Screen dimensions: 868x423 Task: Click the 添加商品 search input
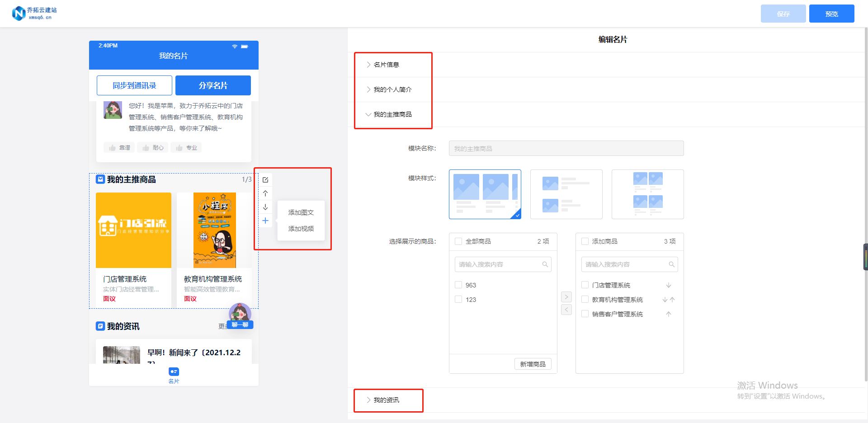630,264
